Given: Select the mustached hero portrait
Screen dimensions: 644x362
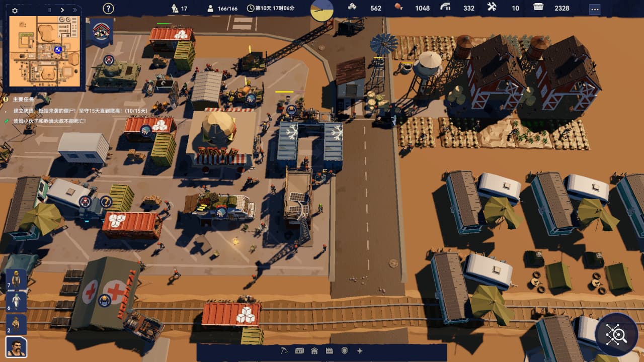Looking at the screenshot, I should pos(16,347).
